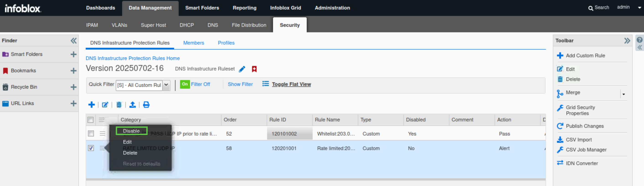Click the CSV Job Manager wrench icon
This screenshot has width=644, height=186.
coord(560,150)
